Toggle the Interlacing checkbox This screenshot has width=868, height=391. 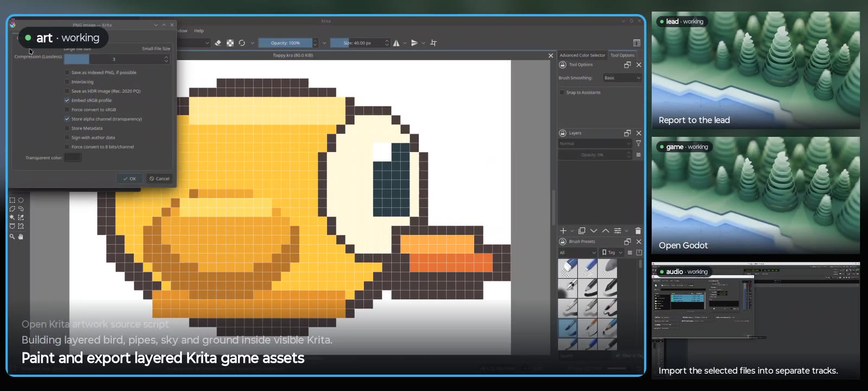[67, 81]
